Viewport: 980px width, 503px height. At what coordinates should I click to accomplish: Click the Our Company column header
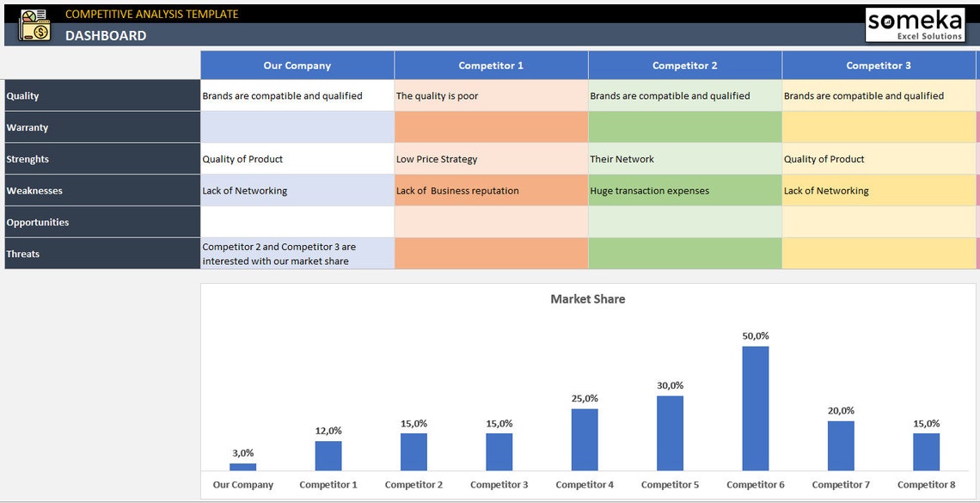(297, 64)
